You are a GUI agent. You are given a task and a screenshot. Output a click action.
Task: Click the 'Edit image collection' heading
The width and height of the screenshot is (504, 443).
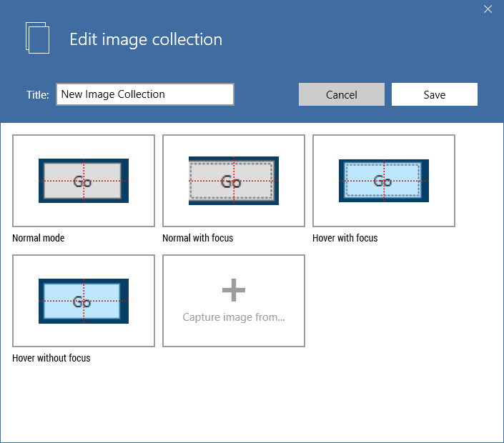pos(146,39)
